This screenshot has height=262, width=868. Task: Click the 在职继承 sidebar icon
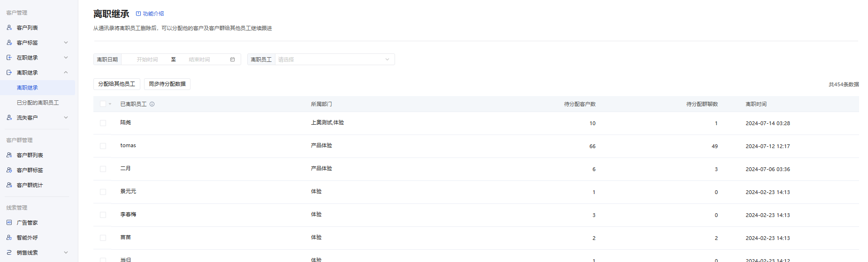(x=9, y=58)
